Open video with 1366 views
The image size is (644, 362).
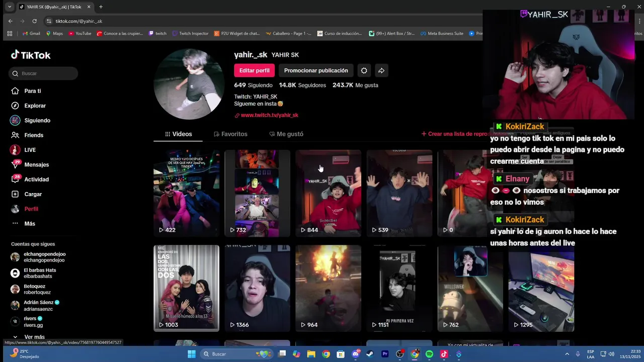[257, 288]
